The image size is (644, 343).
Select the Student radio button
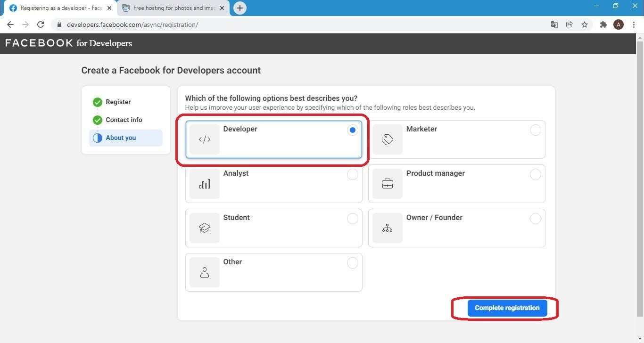point(352,219)
